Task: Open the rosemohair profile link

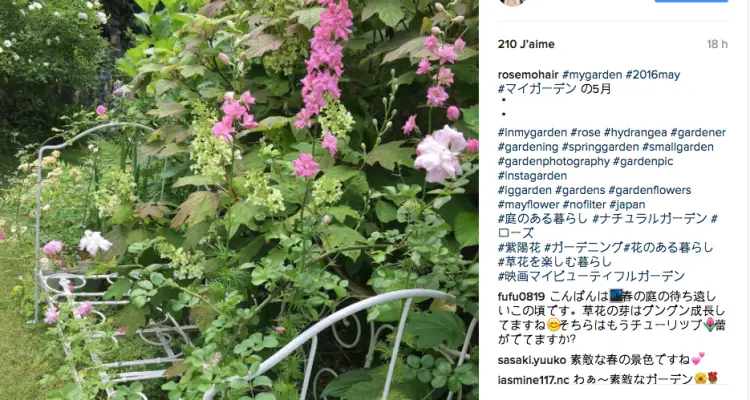Action: click(x=528, y=75)
